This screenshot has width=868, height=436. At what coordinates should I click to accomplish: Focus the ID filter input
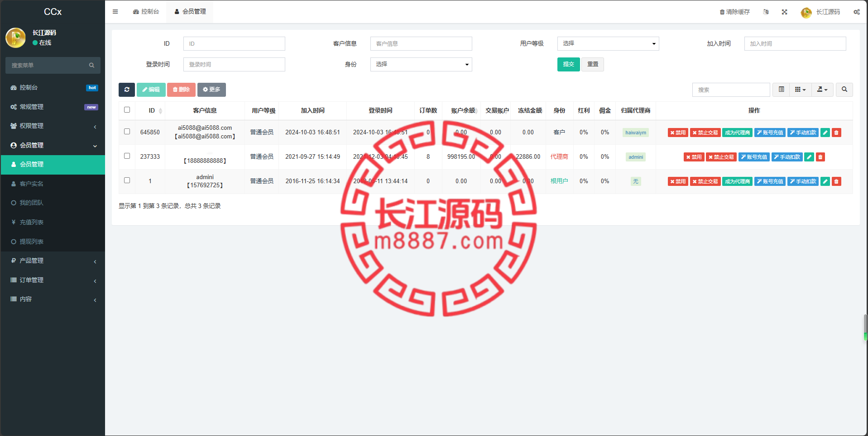point(234,44)
